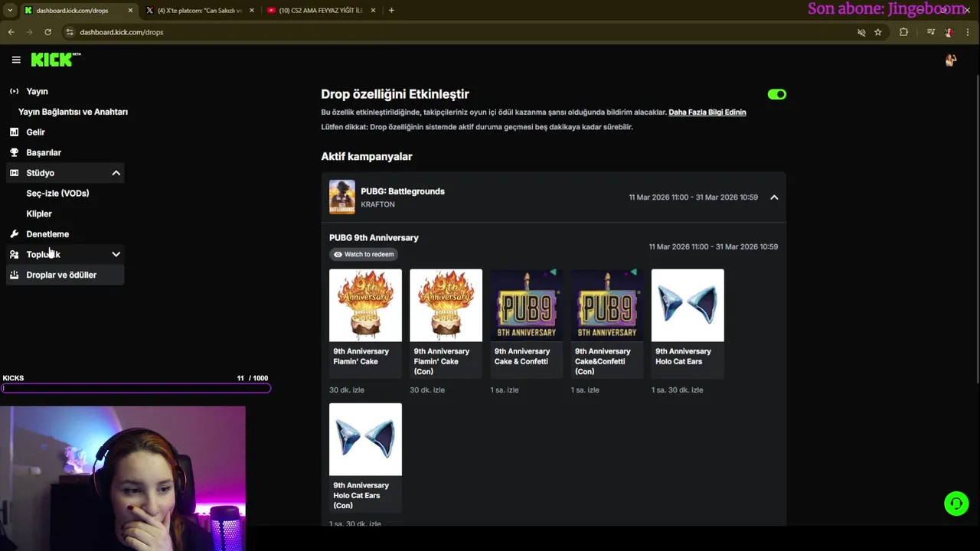The height and width of the screenshot is (551, 980).
Task: Open Yayın Bağlantısı ve Anahtarı
Action: tap(73, 112)
